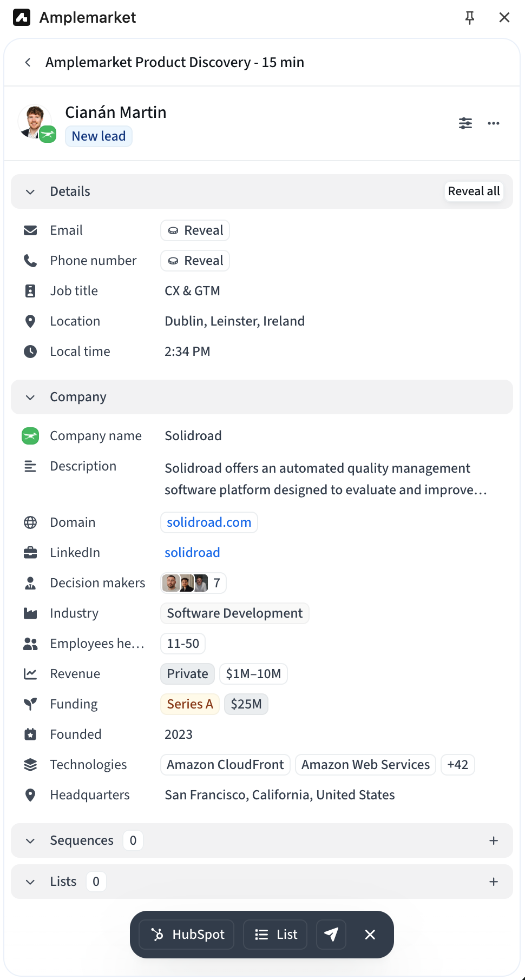
Task: Click the Revenue chart icon
Action: click(30, 674)
